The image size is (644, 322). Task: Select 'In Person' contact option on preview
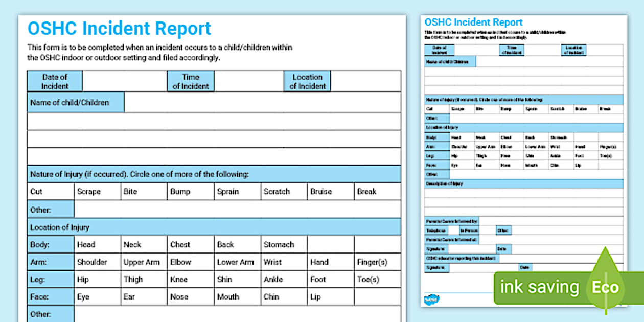tap(469, 230)
